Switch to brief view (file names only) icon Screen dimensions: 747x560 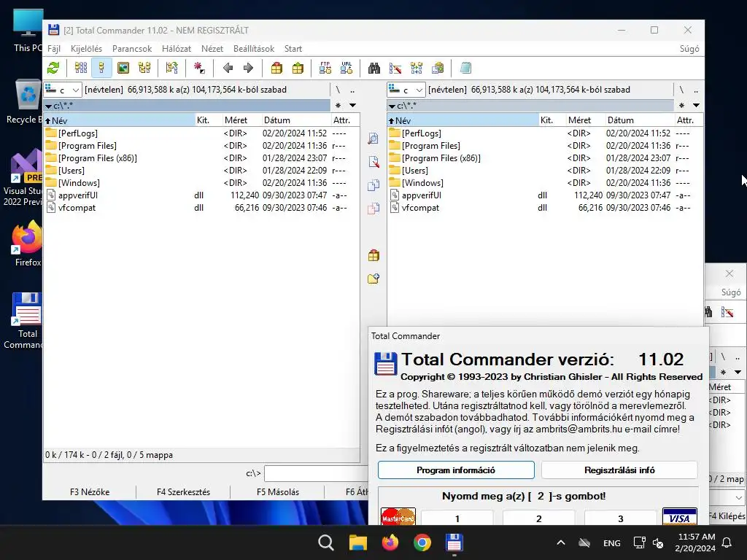[x=81, y=68]
